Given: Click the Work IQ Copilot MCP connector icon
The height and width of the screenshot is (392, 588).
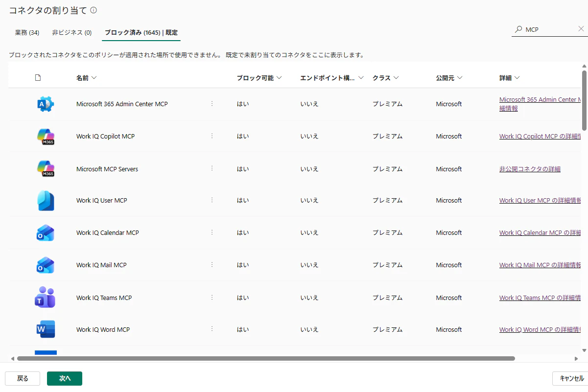Looking at the screenshot, I should pos(46,137).
